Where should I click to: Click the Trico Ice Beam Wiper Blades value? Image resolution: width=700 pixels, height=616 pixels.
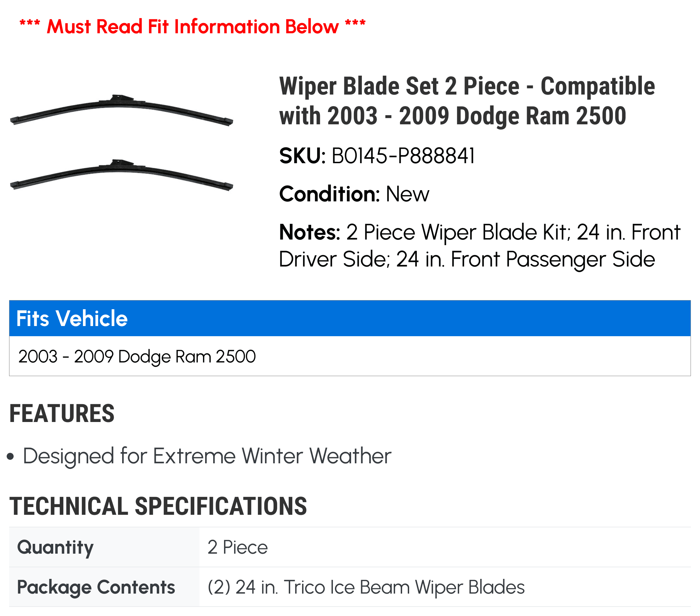pyautogui.click(x=366, y=587)
